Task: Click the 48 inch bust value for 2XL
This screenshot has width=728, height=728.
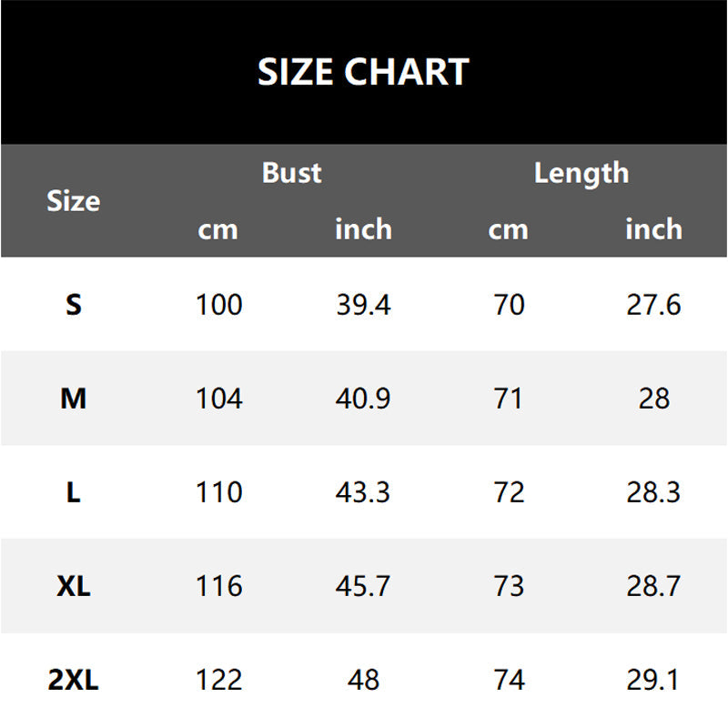Action: [363, 680]
